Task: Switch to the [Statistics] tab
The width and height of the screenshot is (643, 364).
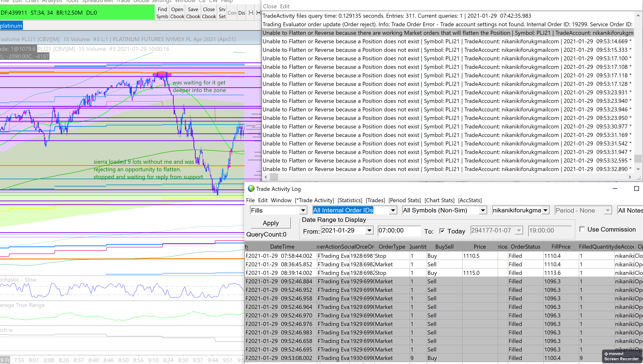Action: [350, 200]
